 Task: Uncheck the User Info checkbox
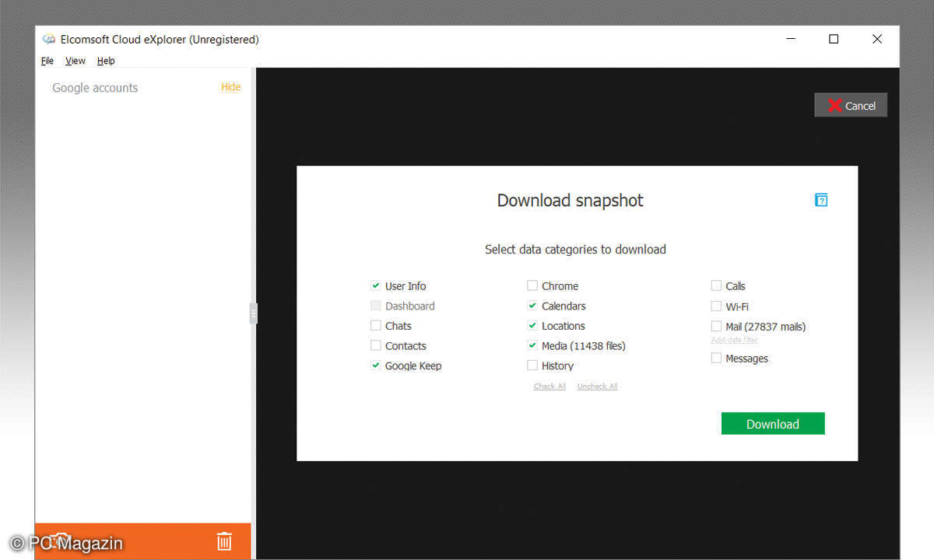pos(376,285)
